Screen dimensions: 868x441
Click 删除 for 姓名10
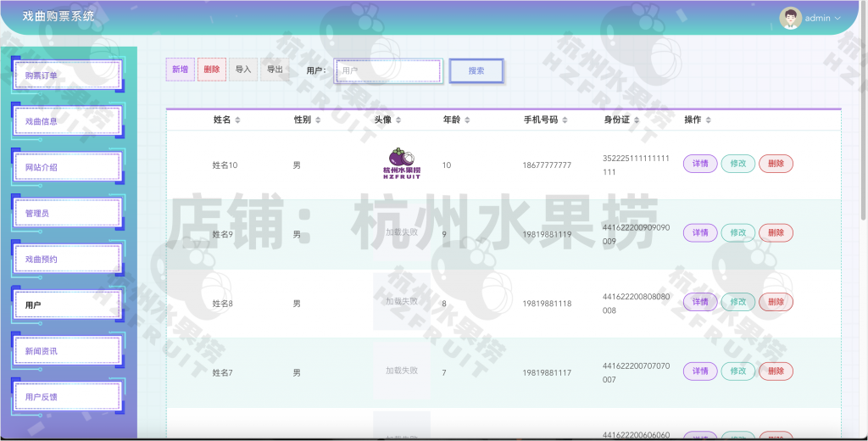click(x=776, y=164)
